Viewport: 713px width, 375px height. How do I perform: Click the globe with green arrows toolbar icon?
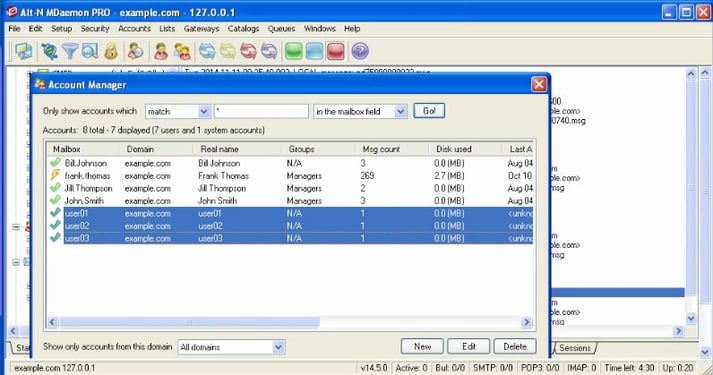tap(49, 51)
